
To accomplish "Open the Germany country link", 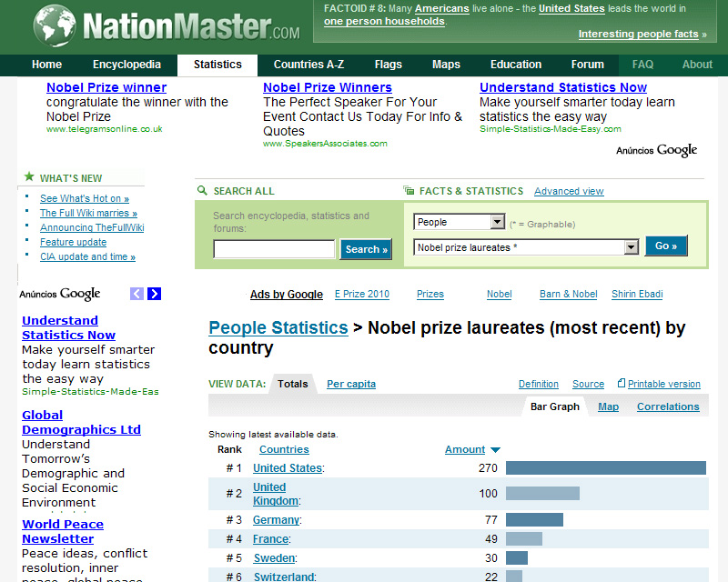I will coord(276,520).
